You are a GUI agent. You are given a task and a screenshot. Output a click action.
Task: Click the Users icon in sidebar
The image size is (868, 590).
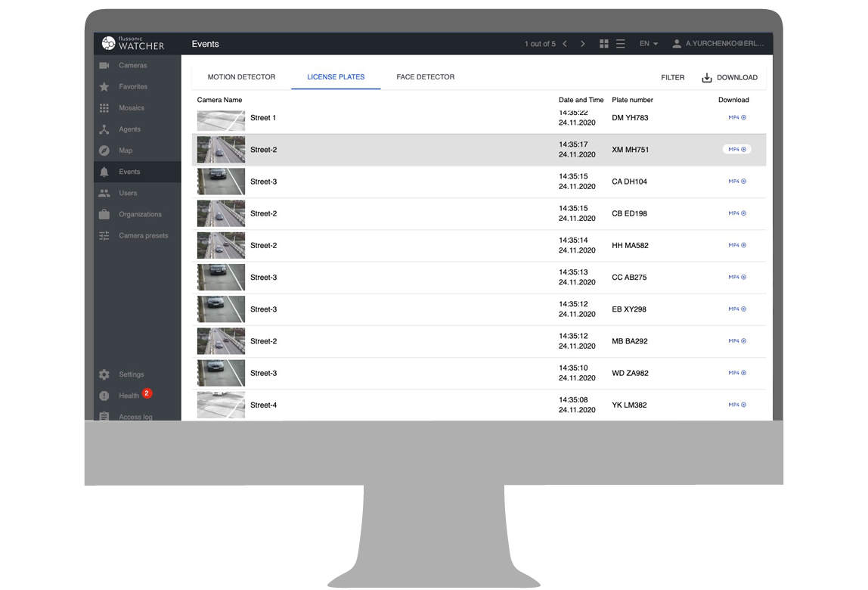point(104,193)
